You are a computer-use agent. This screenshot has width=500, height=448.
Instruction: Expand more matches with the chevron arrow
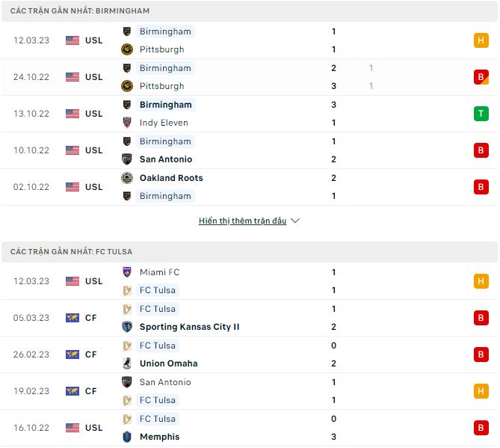pos(295,221)
